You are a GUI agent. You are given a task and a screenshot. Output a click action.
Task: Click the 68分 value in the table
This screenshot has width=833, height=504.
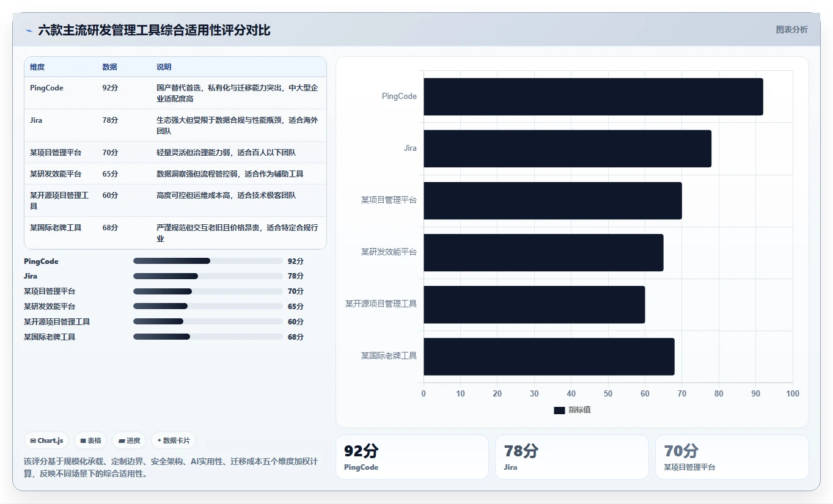coord(110,228)
